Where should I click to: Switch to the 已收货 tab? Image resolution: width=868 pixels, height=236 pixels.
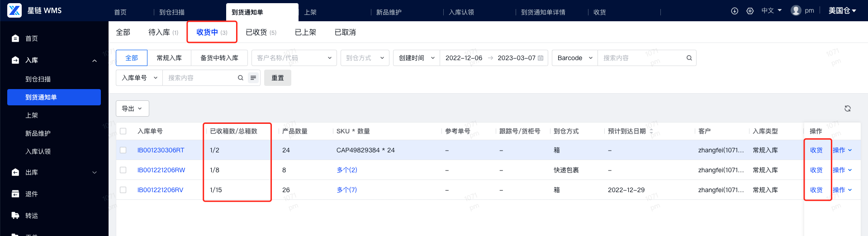tap(261, 32)
